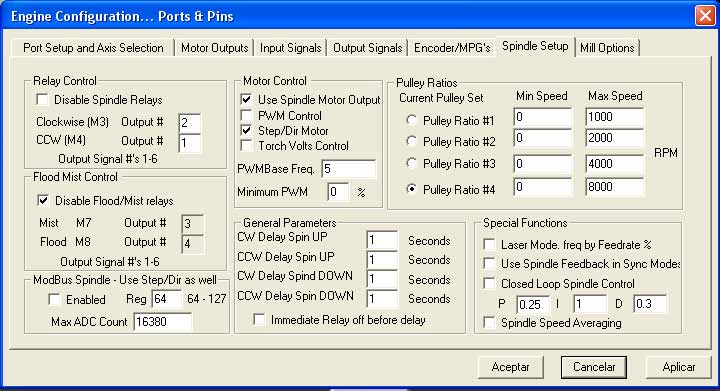The height and width of the screenshot is (391, 720).
Task: Enable Torch Volts Control
Action: (246, 145)
